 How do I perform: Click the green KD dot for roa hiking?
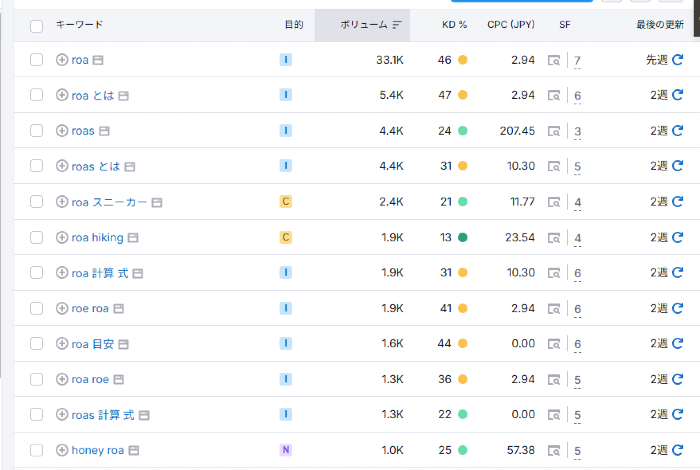coord(462,238)
